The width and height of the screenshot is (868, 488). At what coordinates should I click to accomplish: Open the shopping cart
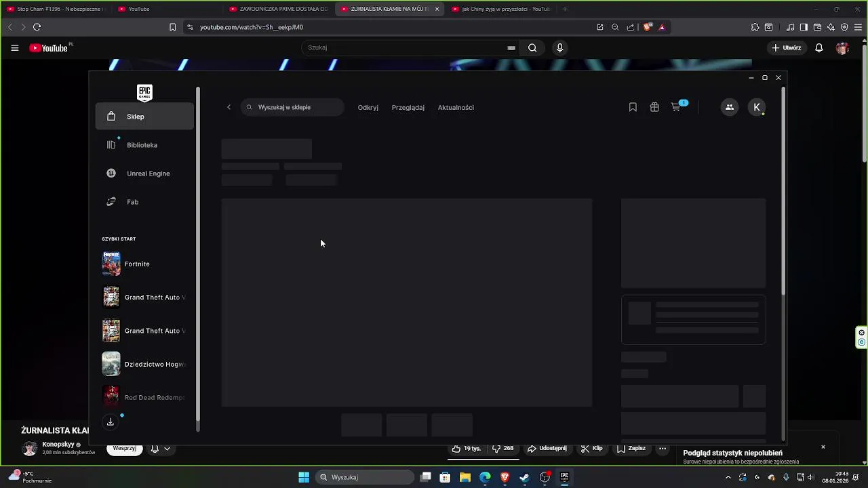tap(676, 107)
